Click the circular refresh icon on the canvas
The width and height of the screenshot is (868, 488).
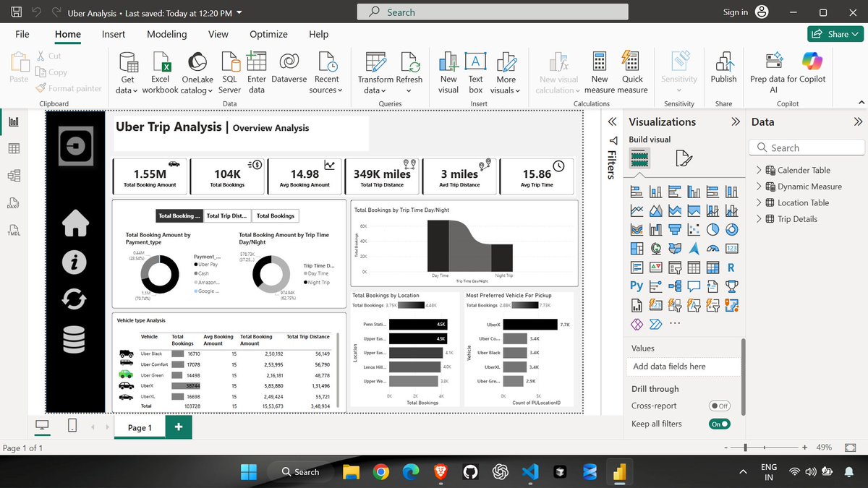coord(75,299)
